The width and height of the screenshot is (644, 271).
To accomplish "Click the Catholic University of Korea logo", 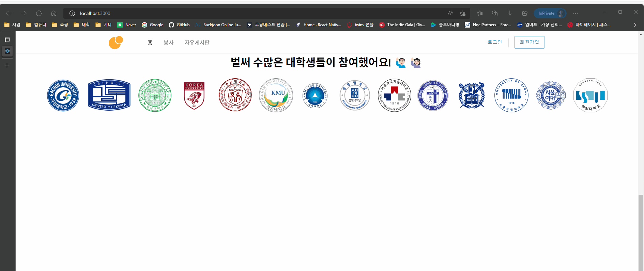I will click(x=109, y=95).
